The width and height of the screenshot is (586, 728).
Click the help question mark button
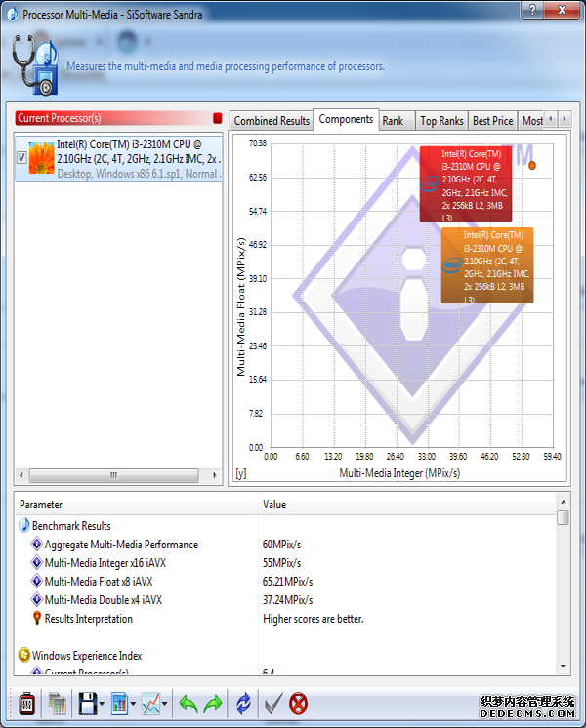pos(532,10)
